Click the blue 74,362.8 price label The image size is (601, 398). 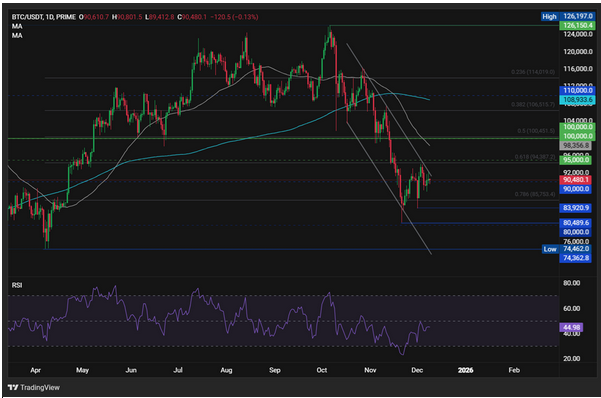click(575, 258)
